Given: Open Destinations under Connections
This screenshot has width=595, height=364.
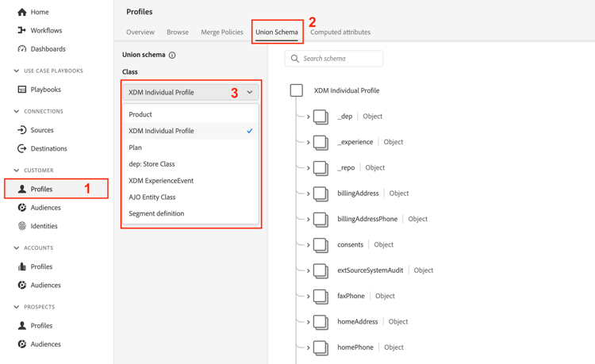Looking at the screenshot, I should (x=48, y=148).
